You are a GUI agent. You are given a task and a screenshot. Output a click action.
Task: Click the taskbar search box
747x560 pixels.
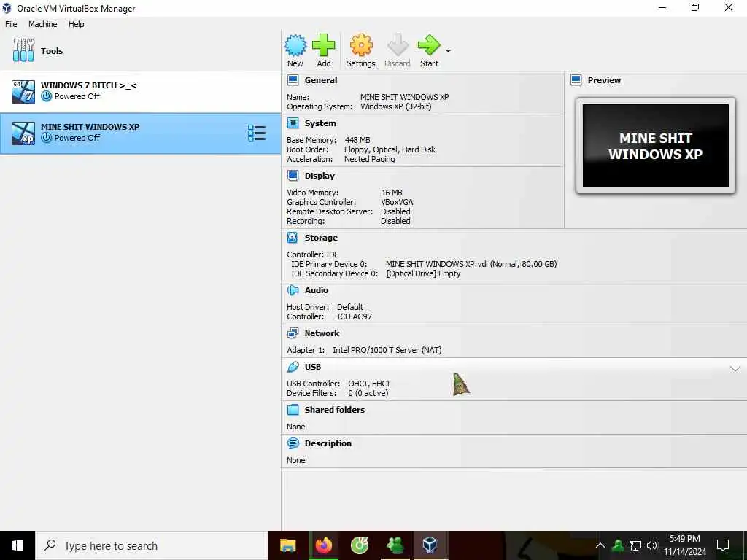(152, 545)
